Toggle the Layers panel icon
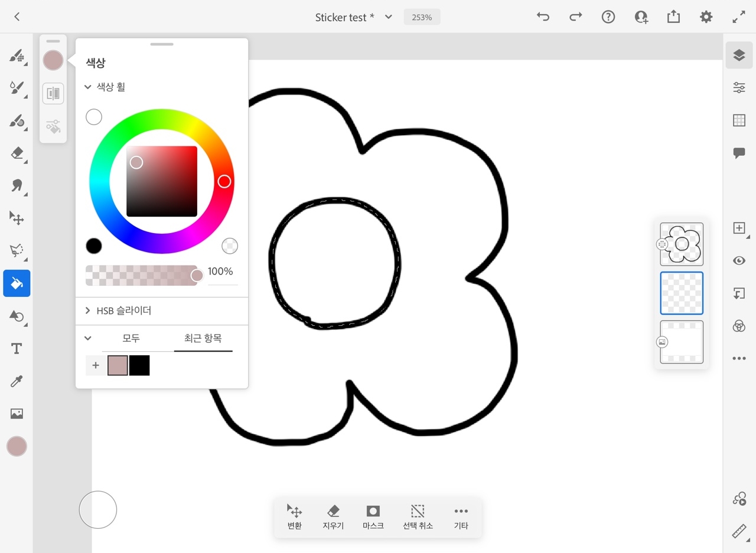Viewport: 756px width, 553px height. point(739,55)
